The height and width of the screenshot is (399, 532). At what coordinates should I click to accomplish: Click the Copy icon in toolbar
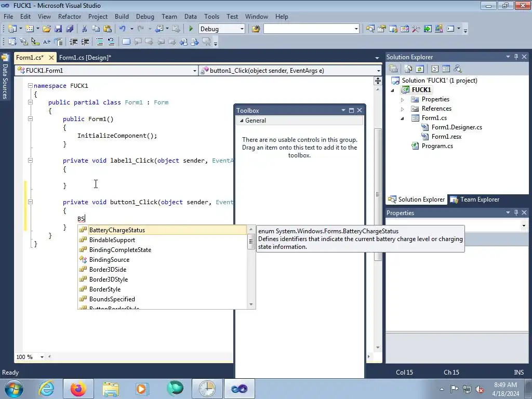pos(96,29)
